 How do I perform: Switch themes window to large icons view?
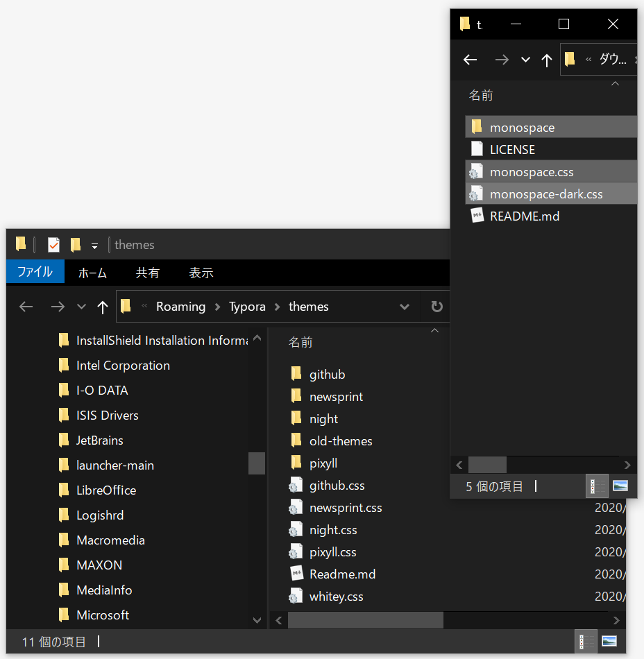[609, 642]
